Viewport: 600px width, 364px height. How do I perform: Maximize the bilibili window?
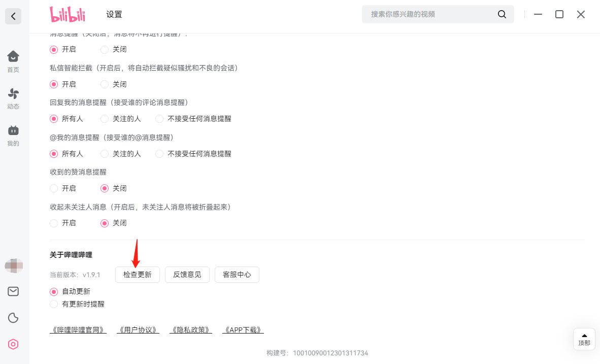[x=559, y=14]
